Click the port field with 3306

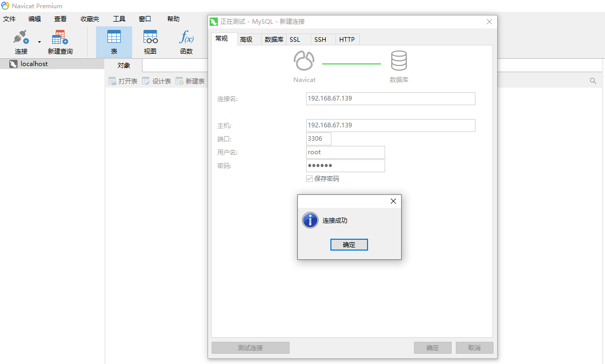click(319, 139)
